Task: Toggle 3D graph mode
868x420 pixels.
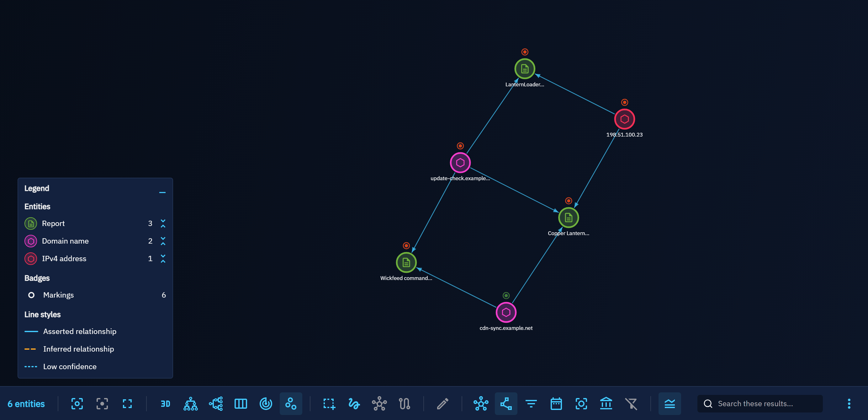Action: [166, 403]
